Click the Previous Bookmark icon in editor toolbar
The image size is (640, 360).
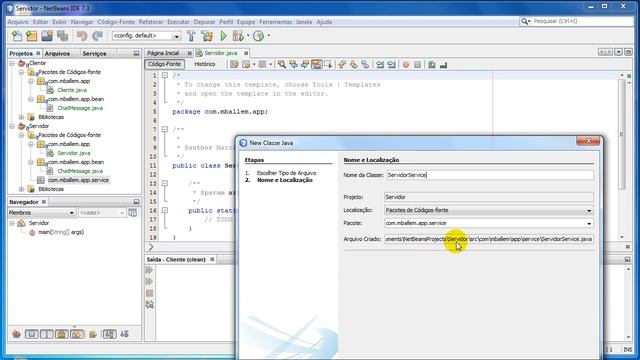coord(342,64)
